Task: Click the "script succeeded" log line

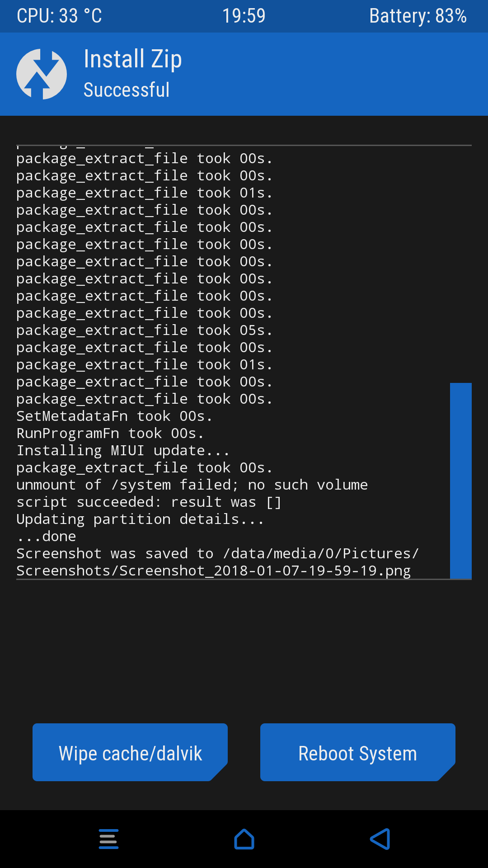Action: point(149,502)
